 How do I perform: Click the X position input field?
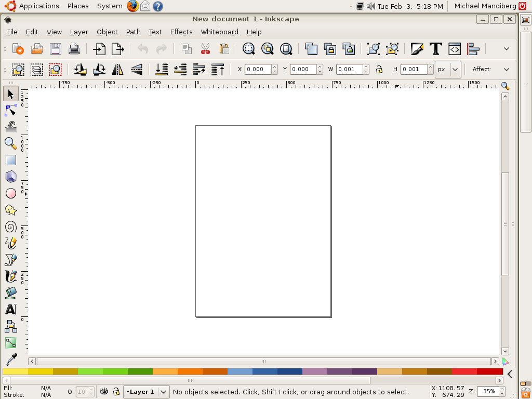(258, 69)
